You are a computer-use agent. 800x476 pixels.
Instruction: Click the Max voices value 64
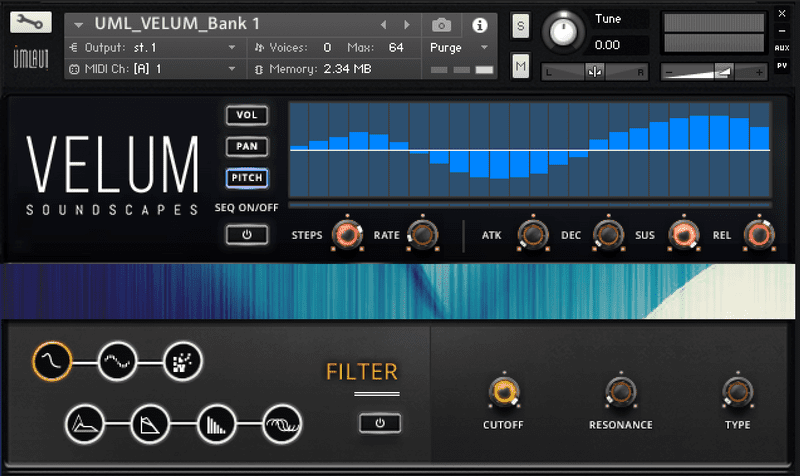coord(396,47)
